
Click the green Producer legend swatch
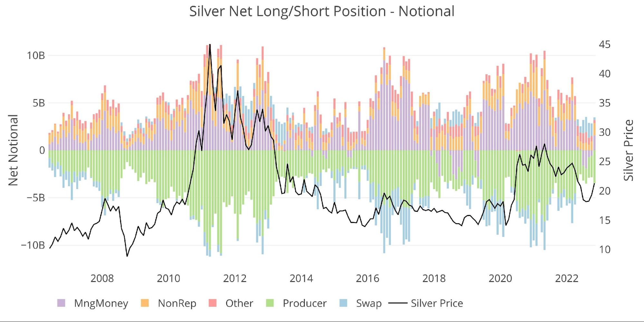pos(270,303)
